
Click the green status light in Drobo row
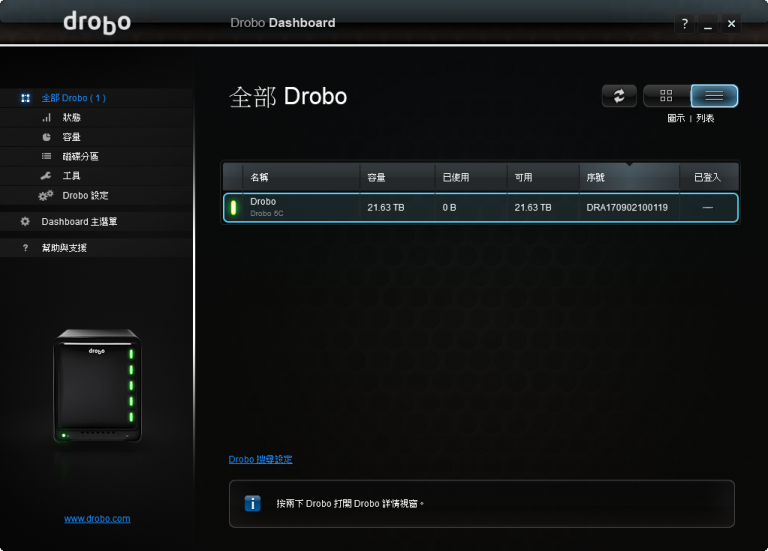(233, 207)
